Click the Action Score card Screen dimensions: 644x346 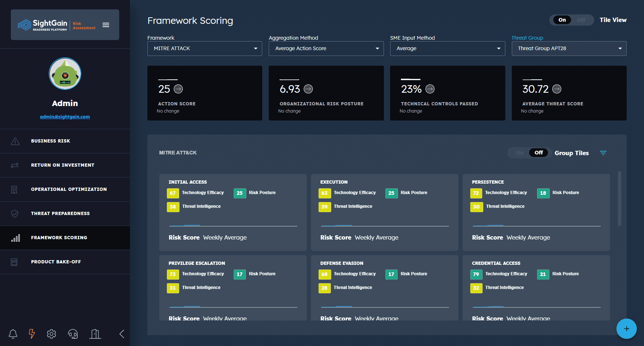pyautogui.click(x=205, y=93)
